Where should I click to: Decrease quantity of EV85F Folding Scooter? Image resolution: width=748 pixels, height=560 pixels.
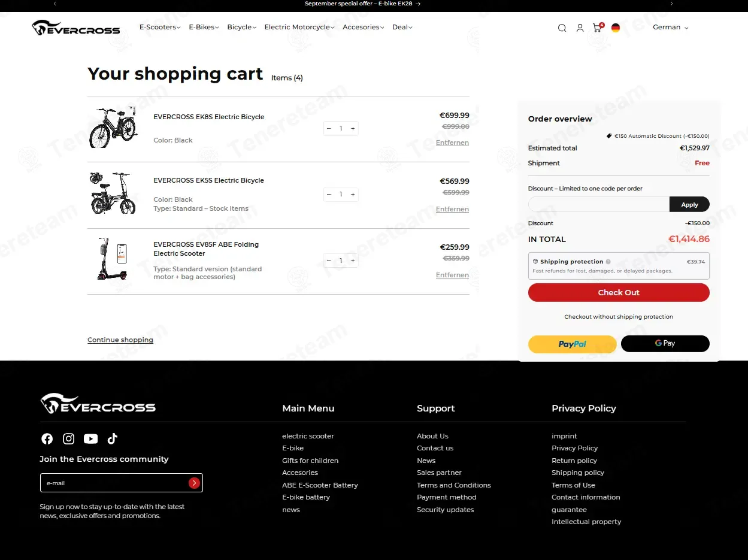point(329,261)
